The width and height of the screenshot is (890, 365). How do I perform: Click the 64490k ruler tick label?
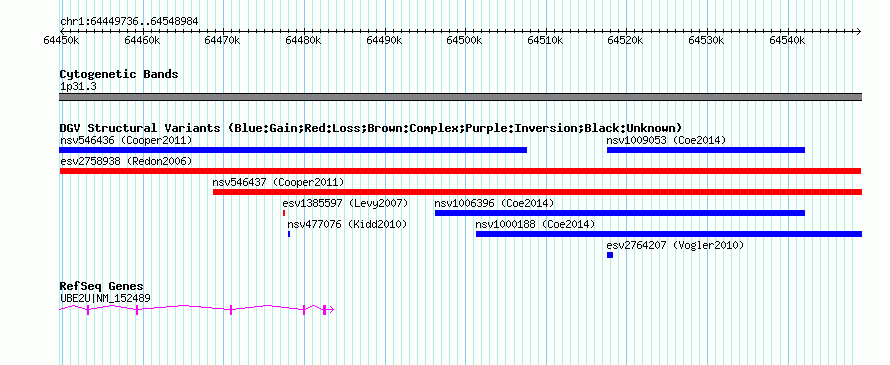(x=384, y=40)
